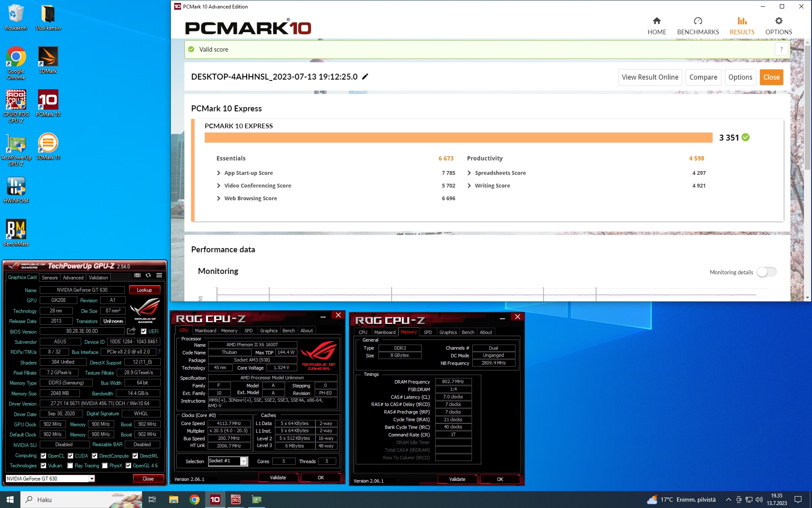Take a GPU-Z screenshot with camera icon
The height and width of the screenshot is (508, 812).
(x=137, y=275)
